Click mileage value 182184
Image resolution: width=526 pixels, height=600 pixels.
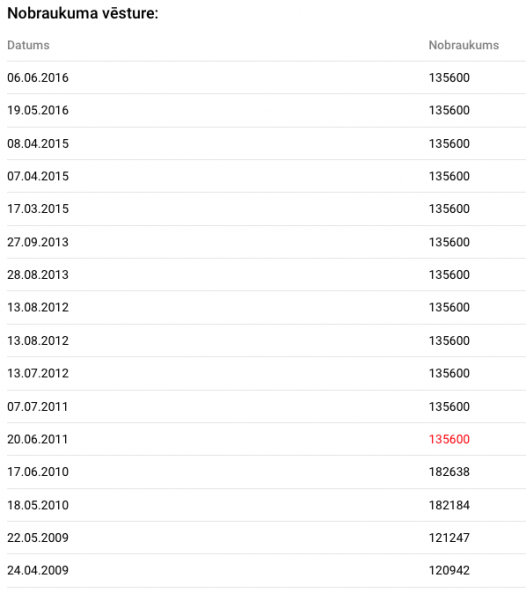click(x=449, y=505)
